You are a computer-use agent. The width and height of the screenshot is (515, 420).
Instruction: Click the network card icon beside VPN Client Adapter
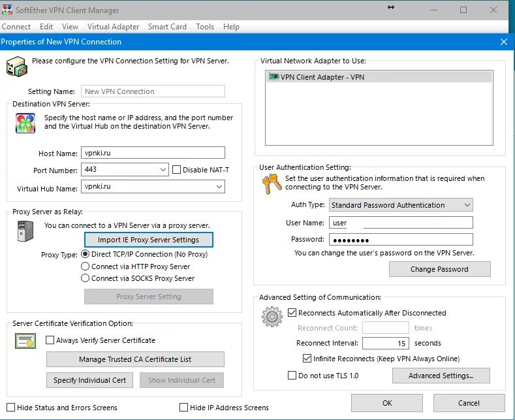click(273, 76)
